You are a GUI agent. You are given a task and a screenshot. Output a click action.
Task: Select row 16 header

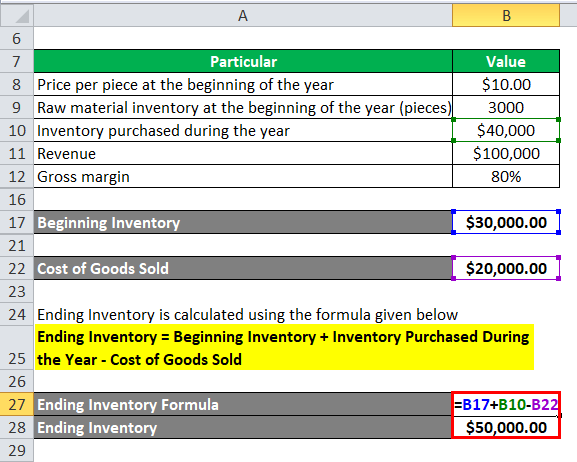pyautogui.click(x=17, y=199)
